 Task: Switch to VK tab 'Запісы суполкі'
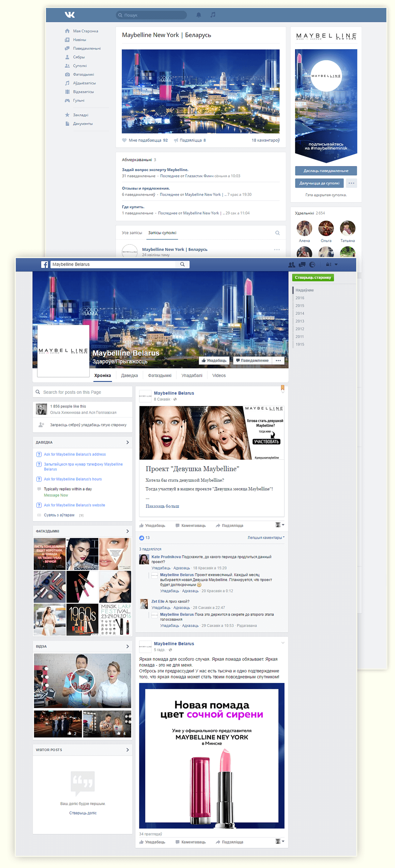[x=162, y=233]
